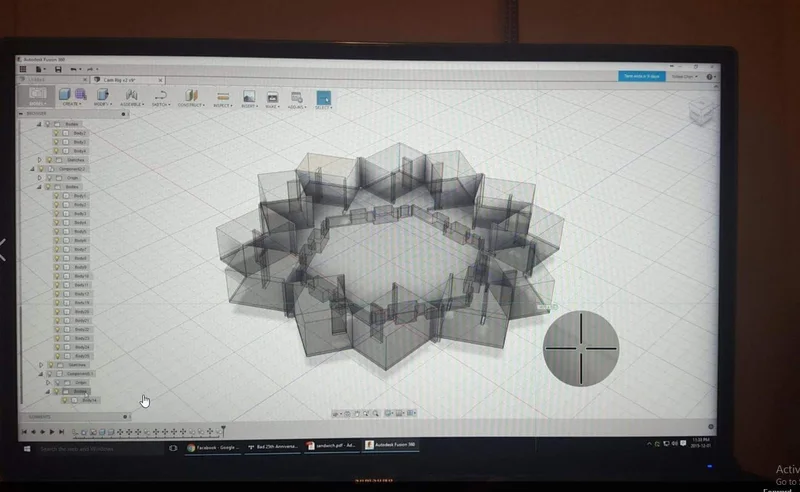800x492 pixels.
Task: Play the timeline forward
Action: coord(52,432)
